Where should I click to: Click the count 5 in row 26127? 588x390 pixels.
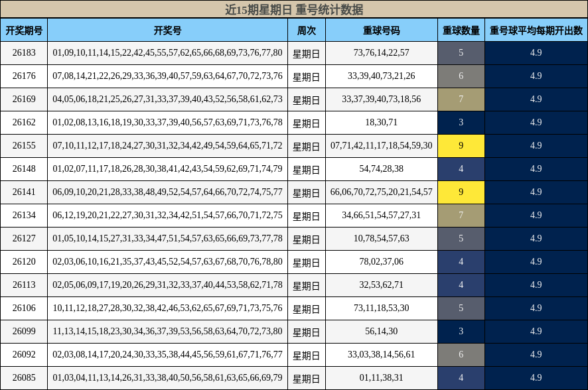tap(461, 239)
